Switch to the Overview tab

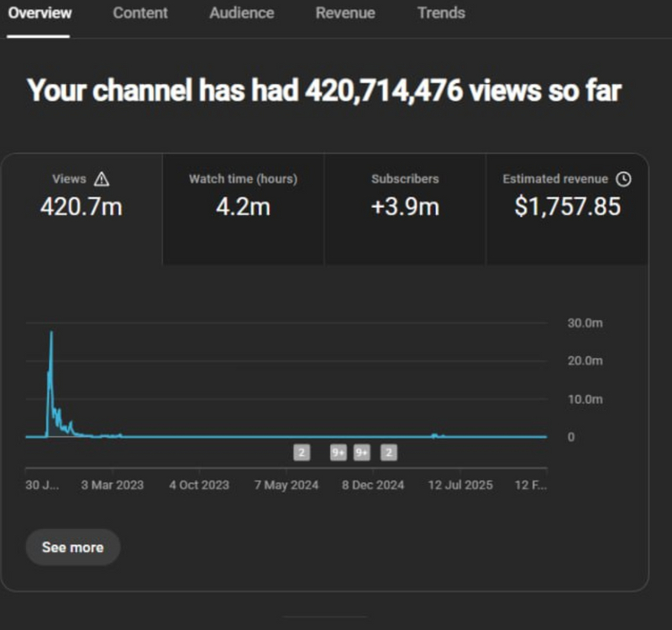click(x=39, y=13)
